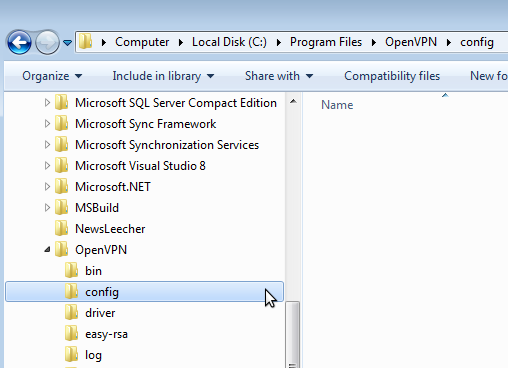Open the Share with menu
Screen dimensions: 508x368
point(279,76)
